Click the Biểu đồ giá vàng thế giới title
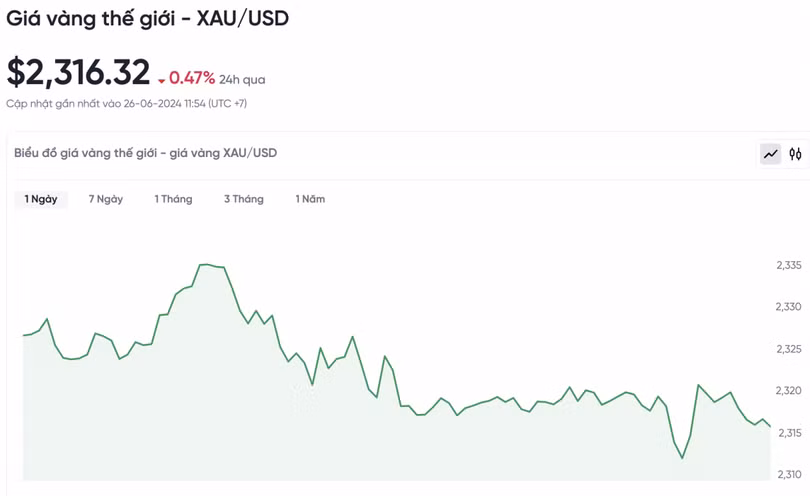Image resolution: width=810 pixels, height=496 pixels. [145, 153]
